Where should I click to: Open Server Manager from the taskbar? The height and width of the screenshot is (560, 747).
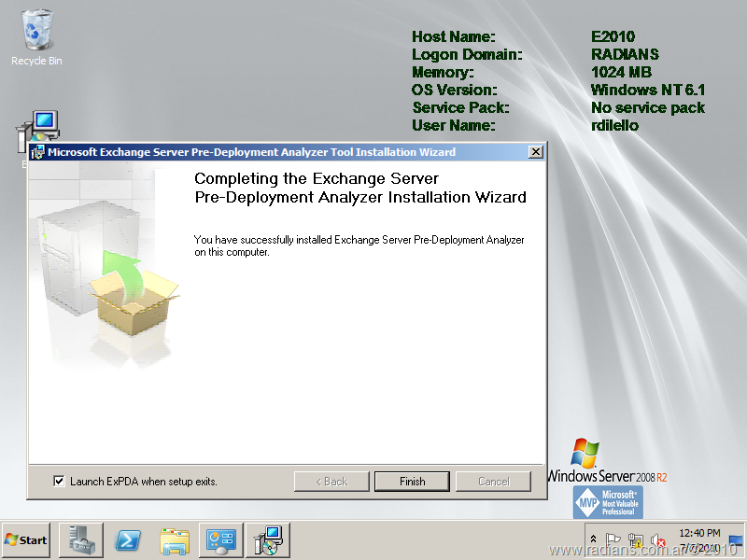point(80,539)
